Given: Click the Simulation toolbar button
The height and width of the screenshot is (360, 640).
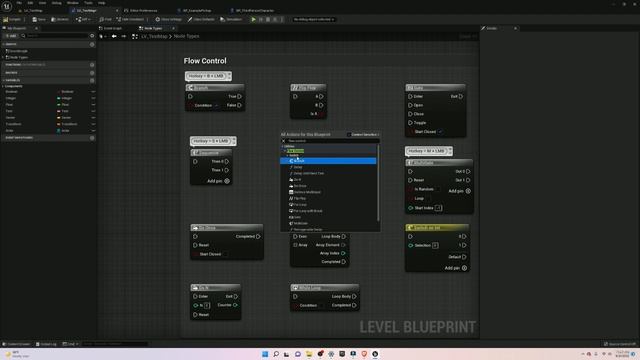Looking at the screenshot, I should click(x=231, y=19).
